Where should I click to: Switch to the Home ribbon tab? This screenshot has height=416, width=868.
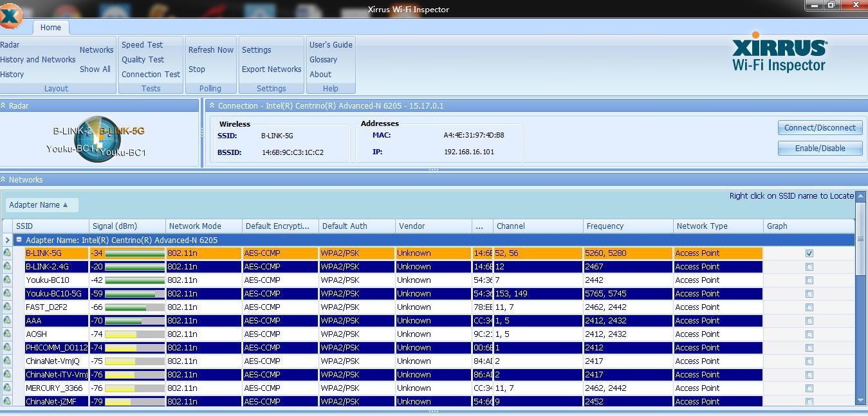tap(51, 28)
